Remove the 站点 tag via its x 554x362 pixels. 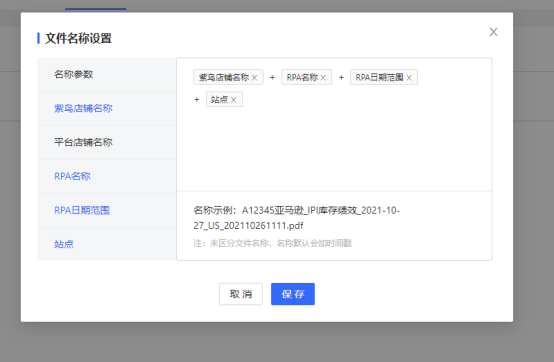pos(234,100)
